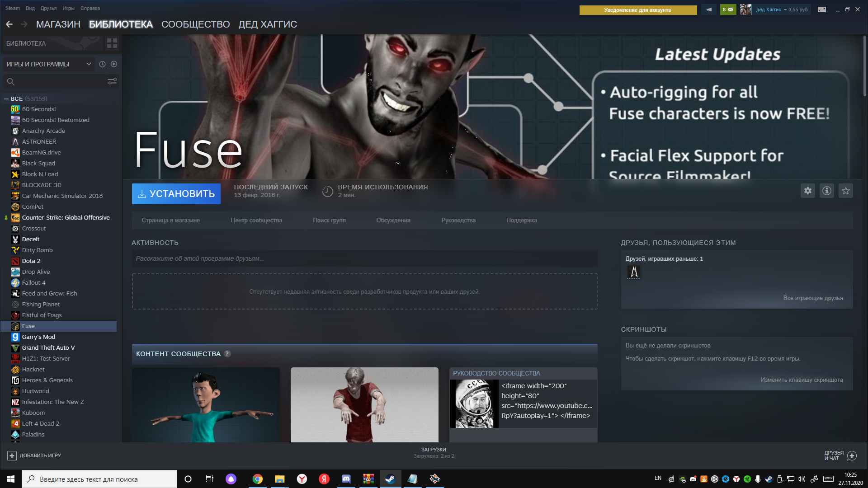This screenshot has width=868, height=488.
Task: Open announcements megaphone icon
Action: pyautogui.click(x=709, y=9)
